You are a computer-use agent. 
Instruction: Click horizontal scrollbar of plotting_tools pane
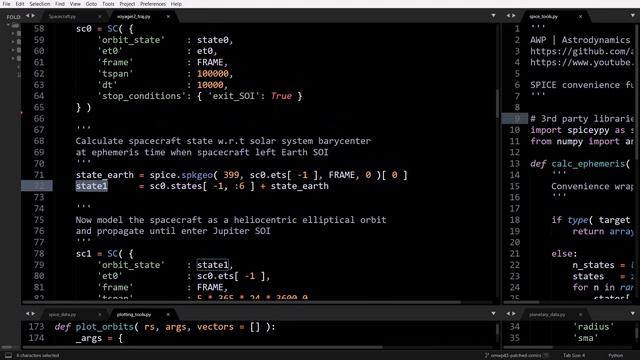coord(202,347)
